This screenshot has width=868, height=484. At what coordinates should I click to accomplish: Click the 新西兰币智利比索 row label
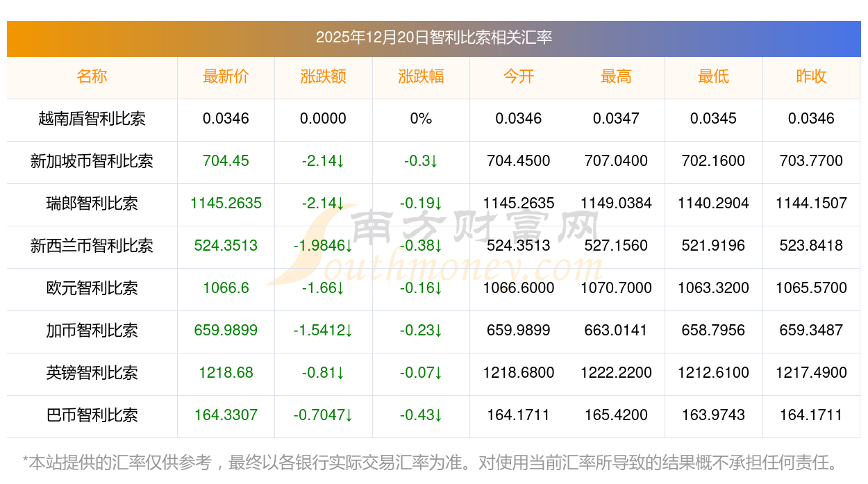tap(92, 246)
